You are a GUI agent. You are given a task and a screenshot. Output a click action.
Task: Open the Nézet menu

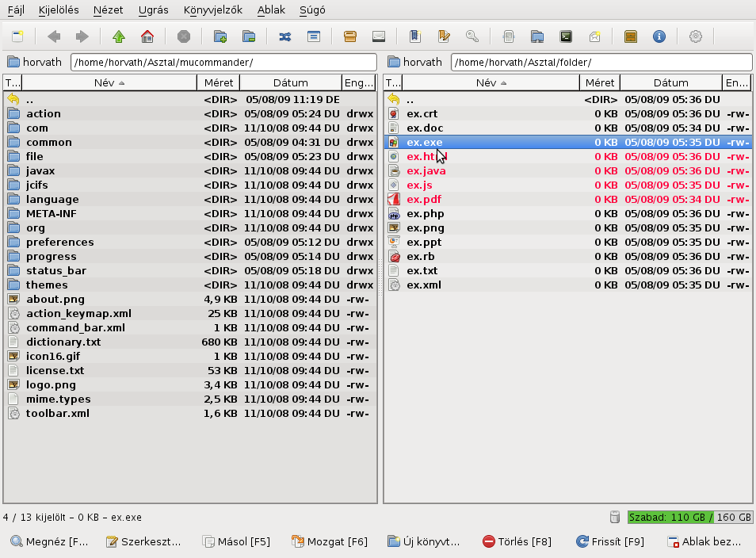pyautogui.click(x=108, y=10)
